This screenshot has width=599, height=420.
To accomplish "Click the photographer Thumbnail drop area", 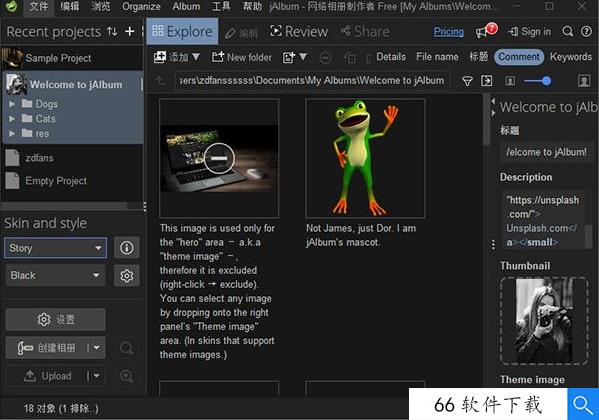I will click(544, 320).
